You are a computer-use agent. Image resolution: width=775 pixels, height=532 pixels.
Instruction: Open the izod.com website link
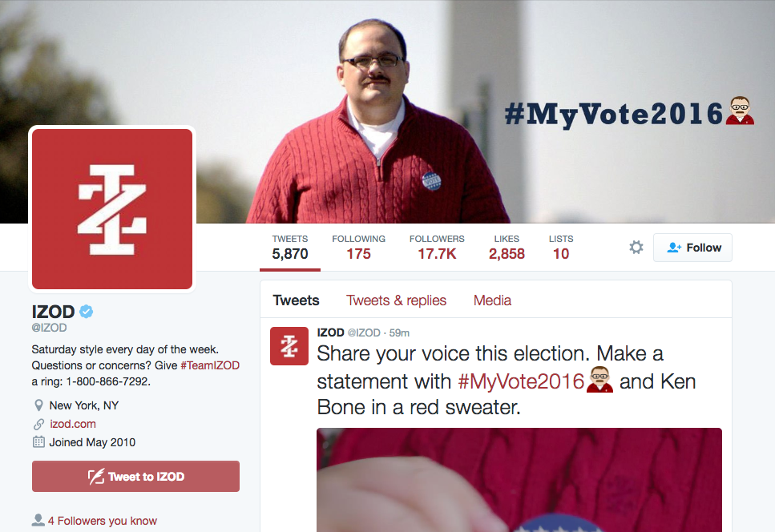tap(73, 424)
